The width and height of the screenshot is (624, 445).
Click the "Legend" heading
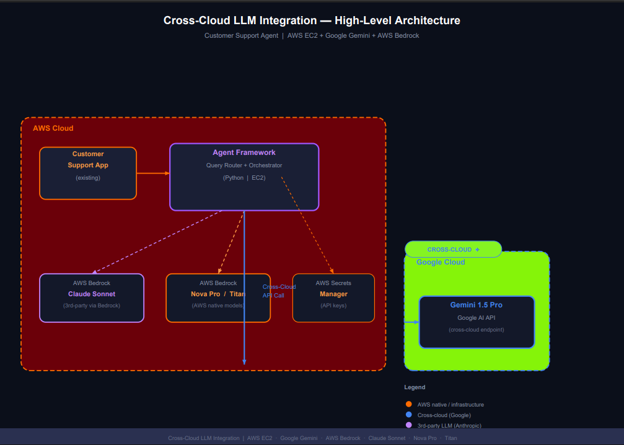pos(415,387)
